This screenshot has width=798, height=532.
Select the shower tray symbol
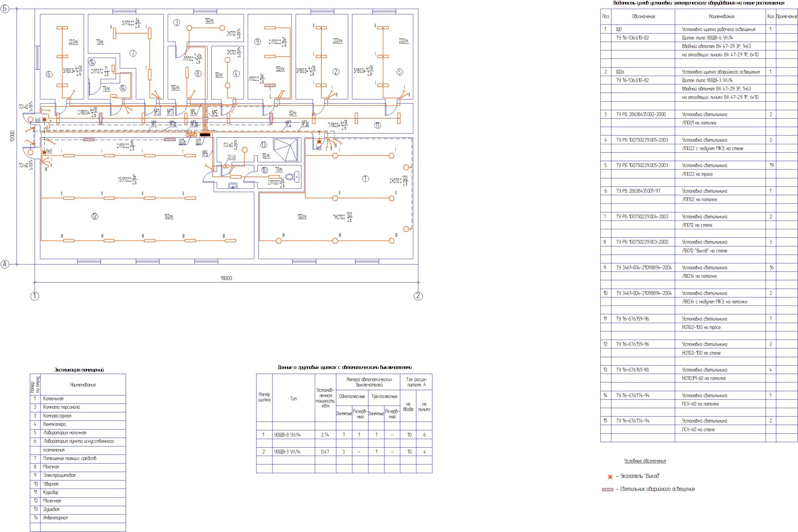(x=286, y=150)
